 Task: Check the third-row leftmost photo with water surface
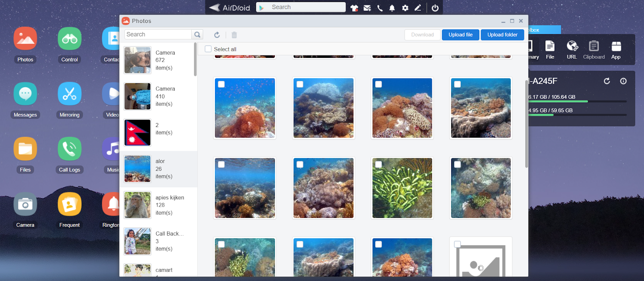[221, 164]
